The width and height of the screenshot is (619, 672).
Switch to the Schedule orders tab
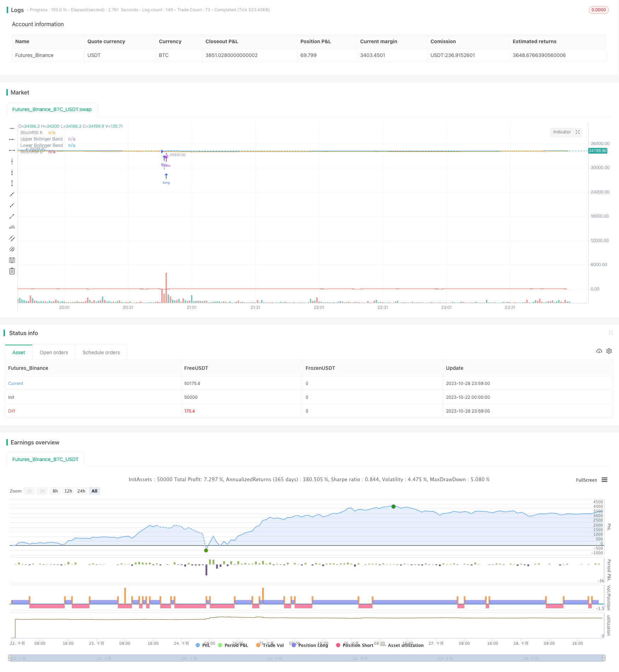101,352
